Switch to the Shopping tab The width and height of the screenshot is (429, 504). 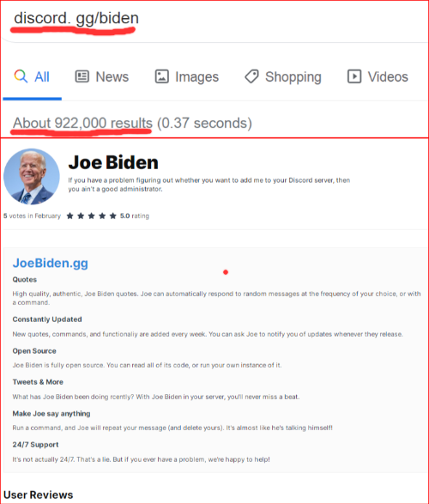[x=283, y=76]
